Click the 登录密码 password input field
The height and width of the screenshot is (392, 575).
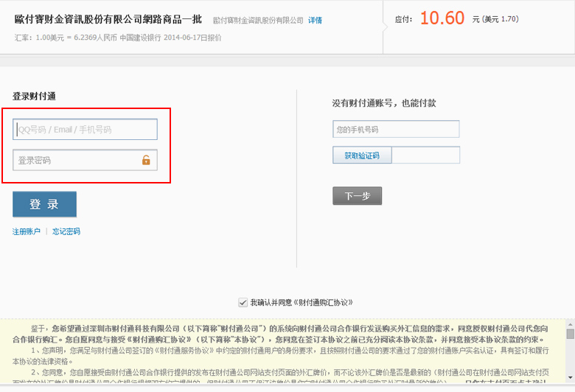(74, 160)
